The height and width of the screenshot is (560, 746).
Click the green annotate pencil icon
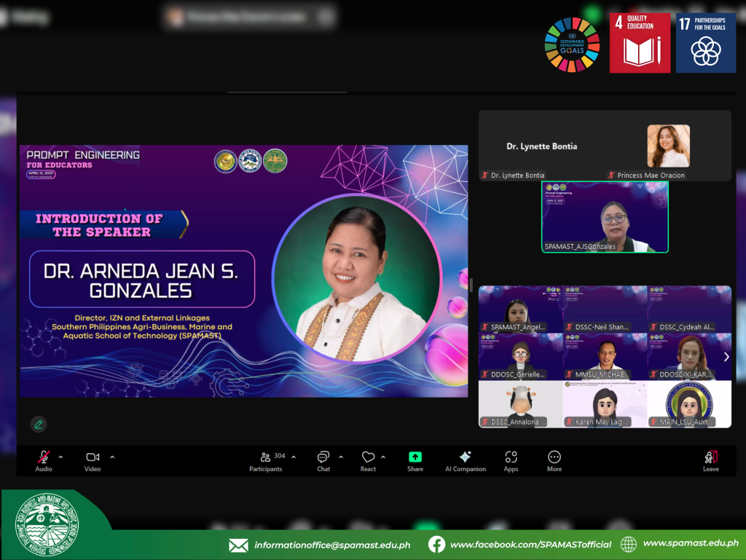click(x=39, y=424)
